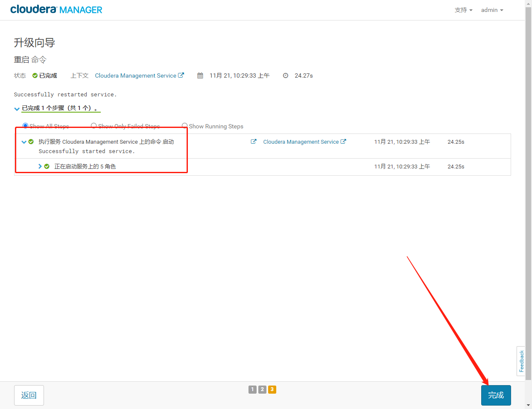
Task: Click the calendar icon by the start time
Action: pos(200,75)
